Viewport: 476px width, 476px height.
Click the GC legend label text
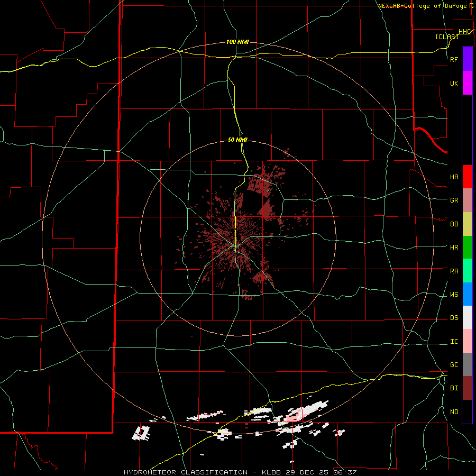(454, 365)
